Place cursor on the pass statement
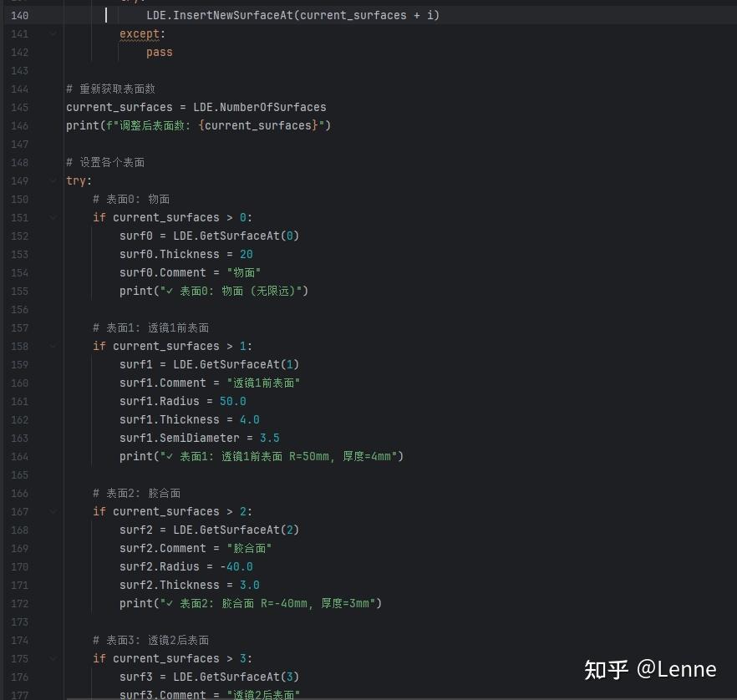The image size is (737, 700). (x=159, y=52)
